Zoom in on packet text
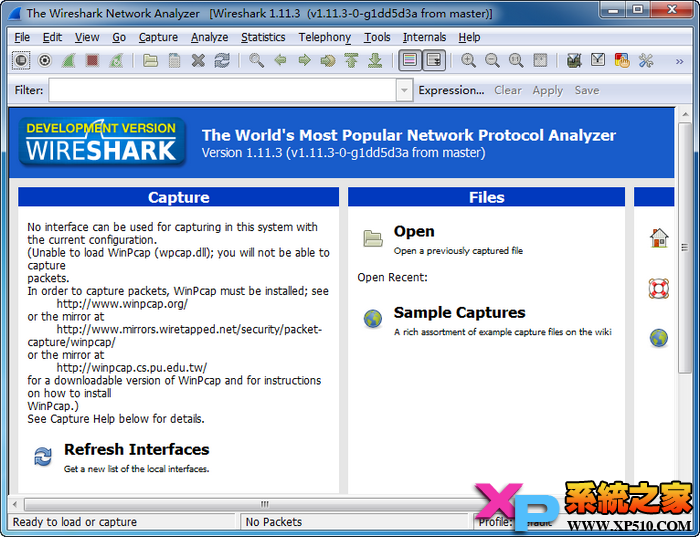The width and height of the screenshot is (700, 537). pyautogui.click(x=468, y=60)
